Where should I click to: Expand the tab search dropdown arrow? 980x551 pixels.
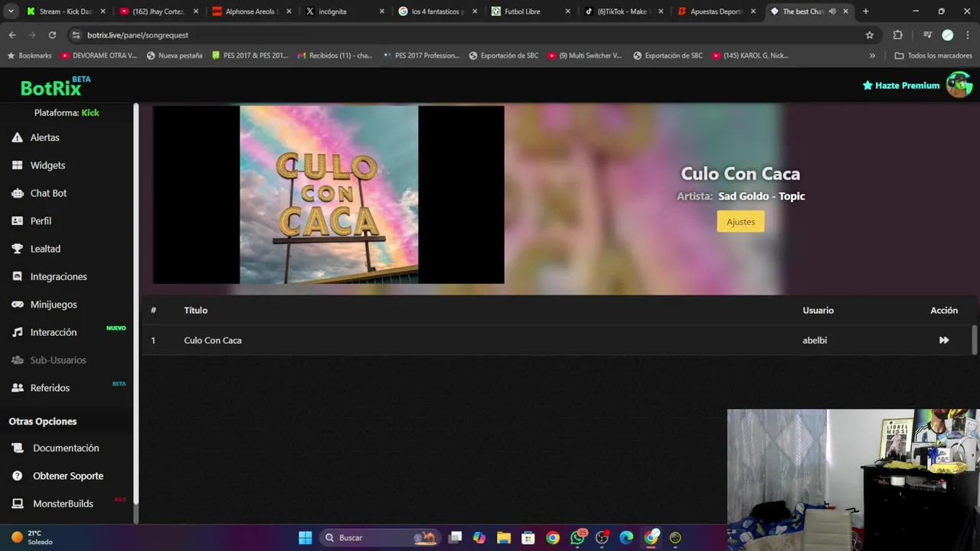[x=11, y=11]
